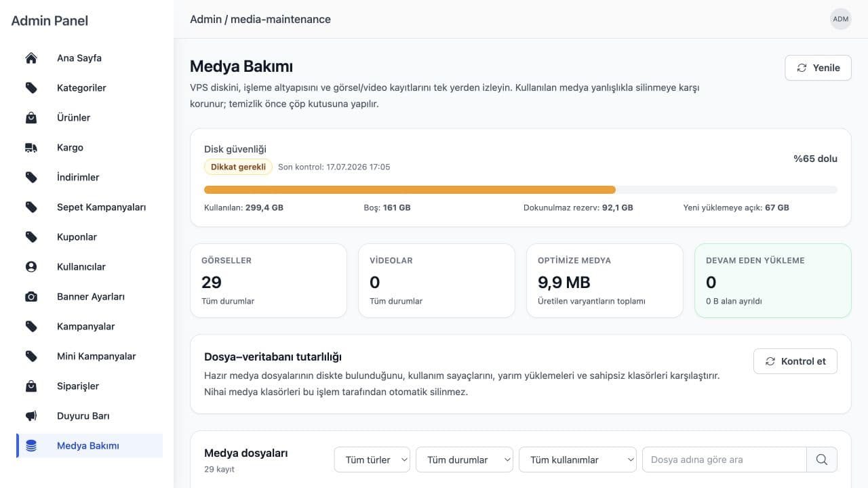This screenshot has width=868, height=488.
Task: Select the DEVAM EDEN YÜKLEME card
Action: 773,281
